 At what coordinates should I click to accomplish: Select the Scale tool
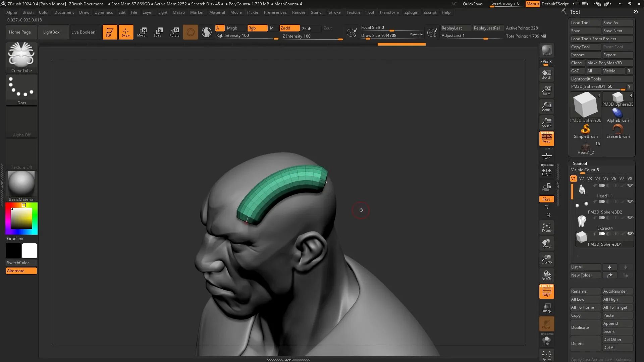coord(157,32)
